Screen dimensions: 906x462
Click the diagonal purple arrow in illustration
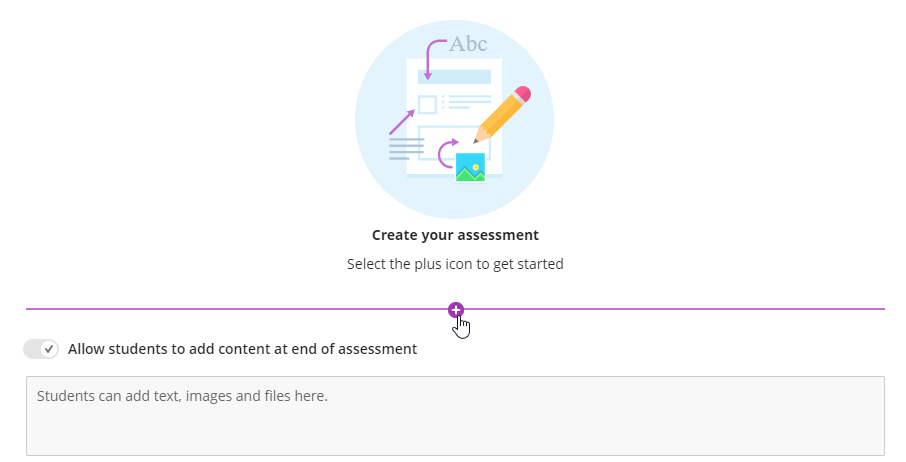pyautogui.click(x=401, y=122)
